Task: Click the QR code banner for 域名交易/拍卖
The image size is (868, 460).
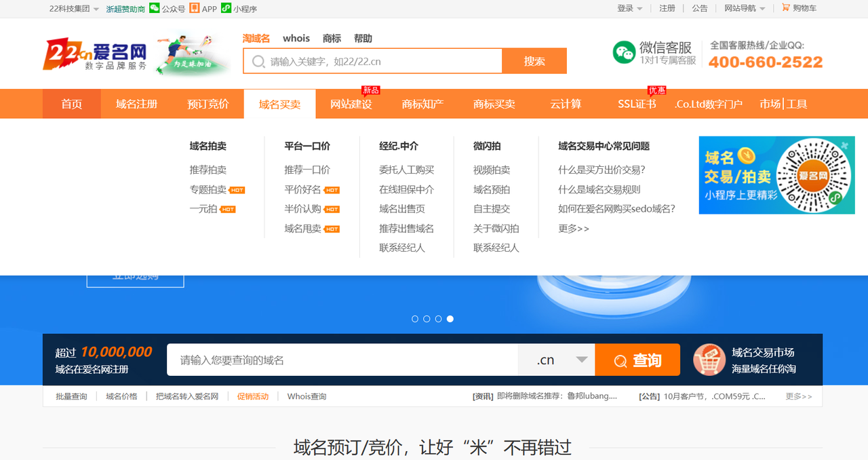Action: [x=776, y=175]
